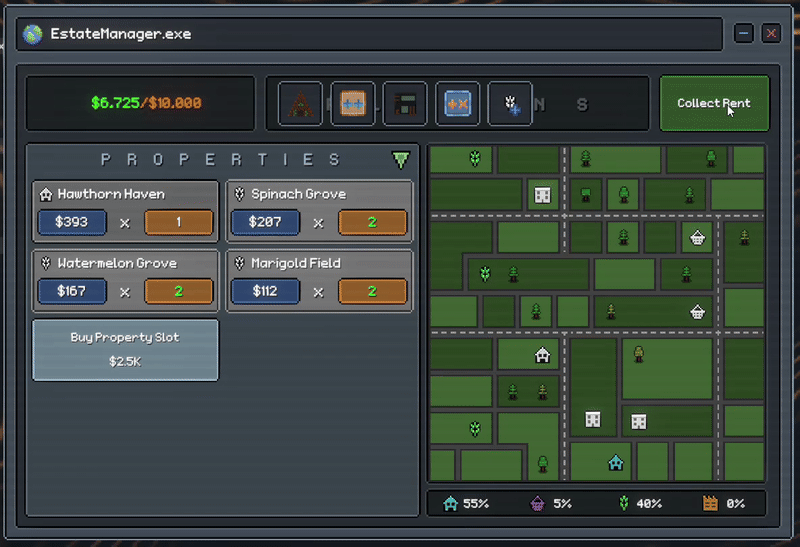Image resolution: width=800 pixels, height=547 pixels.
Task: Select the white plant plus icon
Action: pyautogui.click(x=509, y=104)
